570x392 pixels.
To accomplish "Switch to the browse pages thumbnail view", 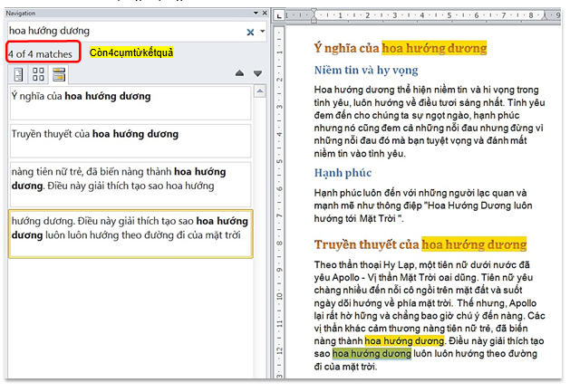I will [x=40, y=73].
